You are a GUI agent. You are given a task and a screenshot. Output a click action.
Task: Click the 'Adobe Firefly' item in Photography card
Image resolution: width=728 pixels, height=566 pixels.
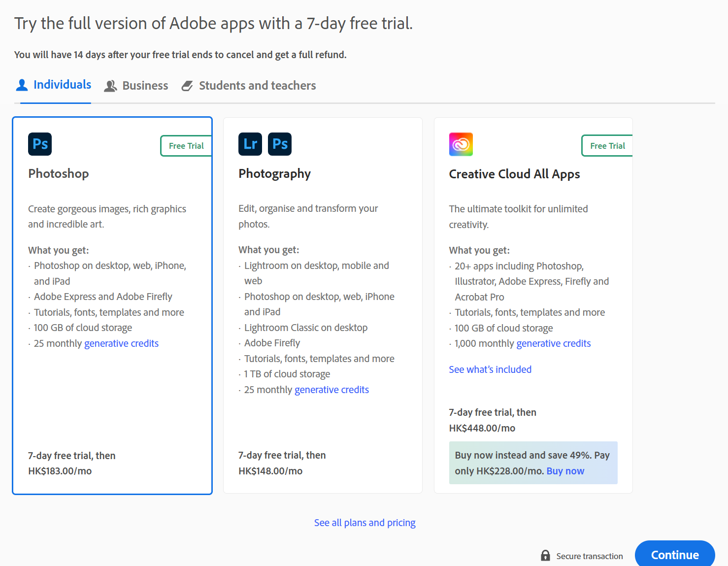pos(272,343)
